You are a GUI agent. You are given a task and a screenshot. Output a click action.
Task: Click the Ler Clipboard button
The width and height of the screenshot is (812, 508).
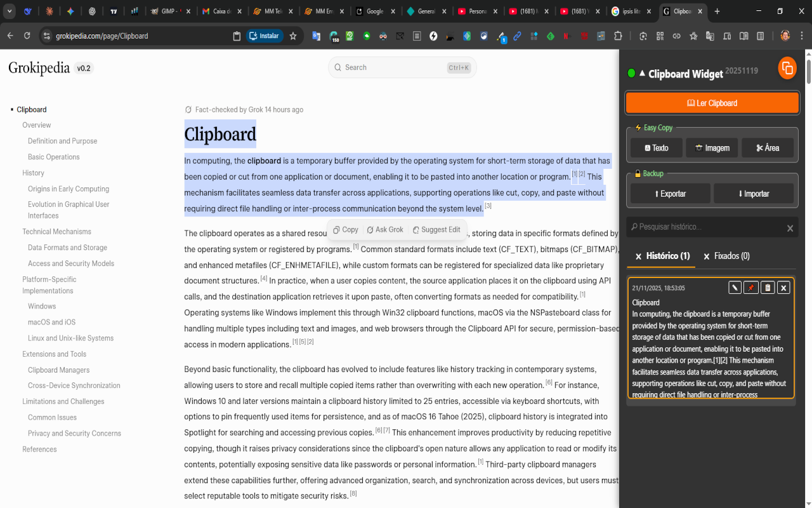(x=712, y=103)
